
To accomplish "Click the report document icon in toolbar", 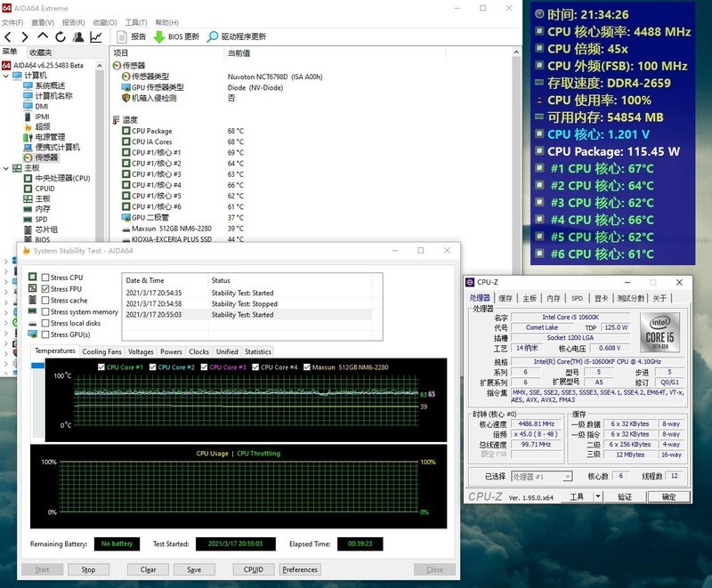I will (x=122, y=36).
